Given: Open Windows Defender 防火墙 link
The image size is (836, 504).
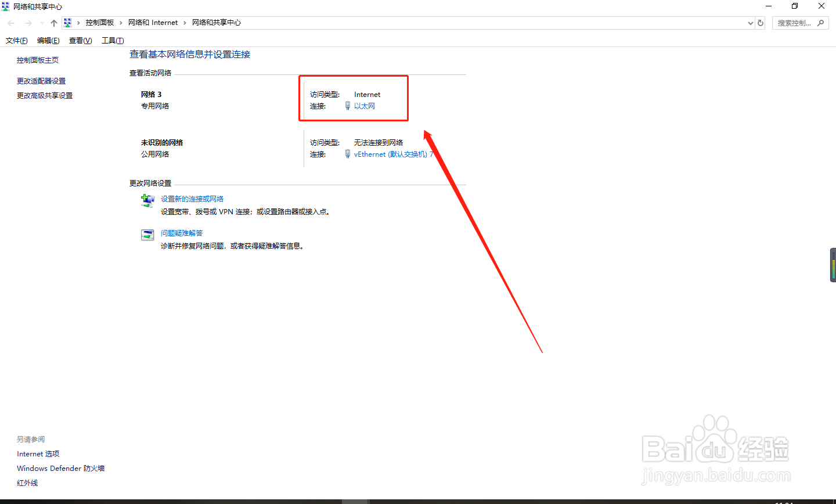Looking at the screenshot, I should [x=61, y=469].
